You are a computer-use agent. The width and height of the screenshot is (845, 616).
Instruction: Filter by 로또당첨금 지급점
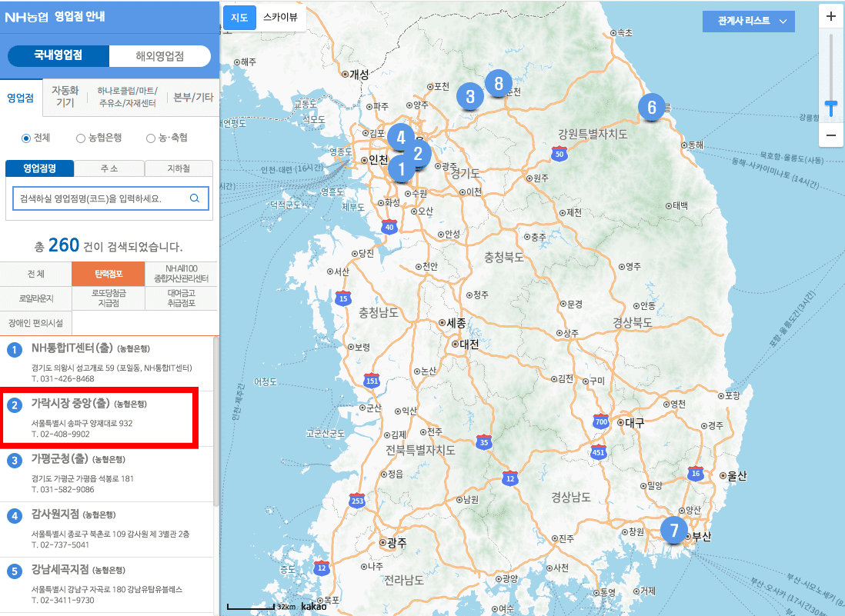pos(109,298)
